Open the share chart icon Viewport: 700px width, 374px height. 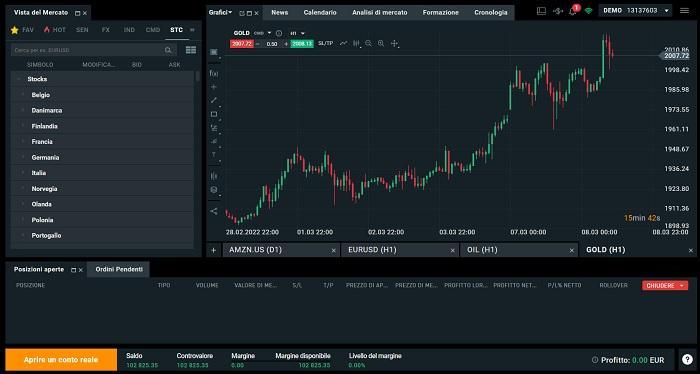pyautogui.click(x=214, y=211)
